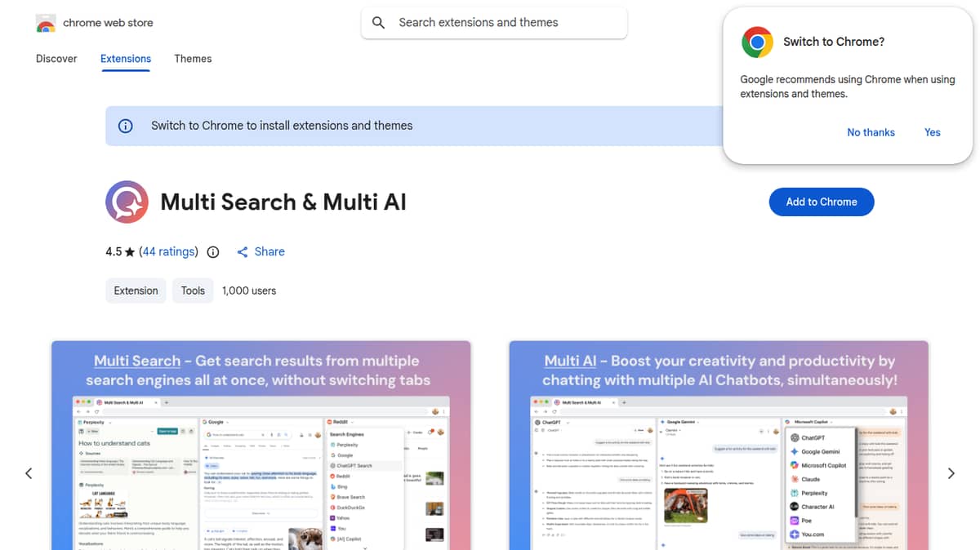Screen dimensions: 980x550
Task: Click the Switch to Chrome? popup title
Action: click(834, 42)
